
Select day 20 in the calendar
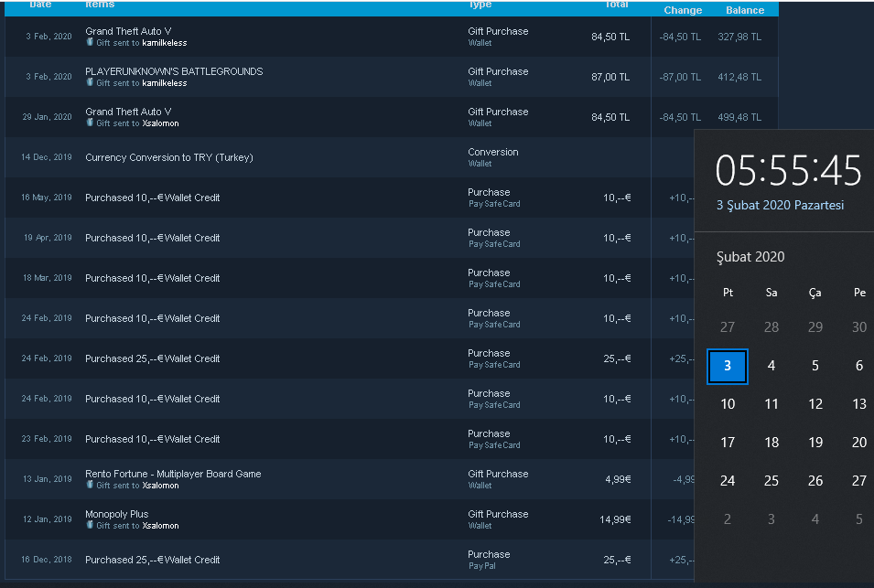[x=859, y=443]
